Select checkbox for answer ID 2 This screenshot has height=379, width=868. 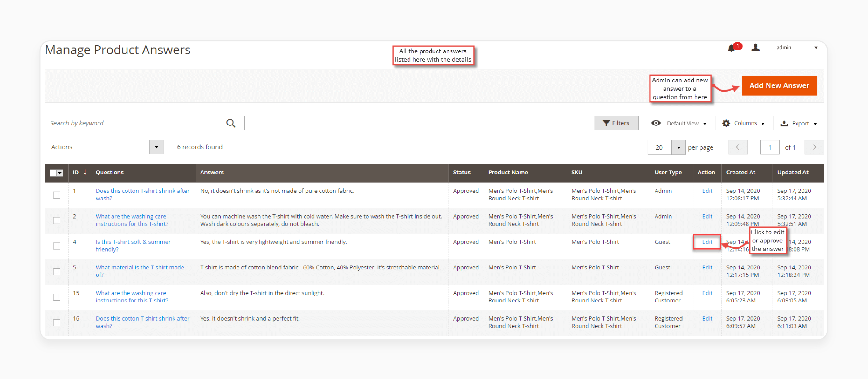[x=57, y=220]
